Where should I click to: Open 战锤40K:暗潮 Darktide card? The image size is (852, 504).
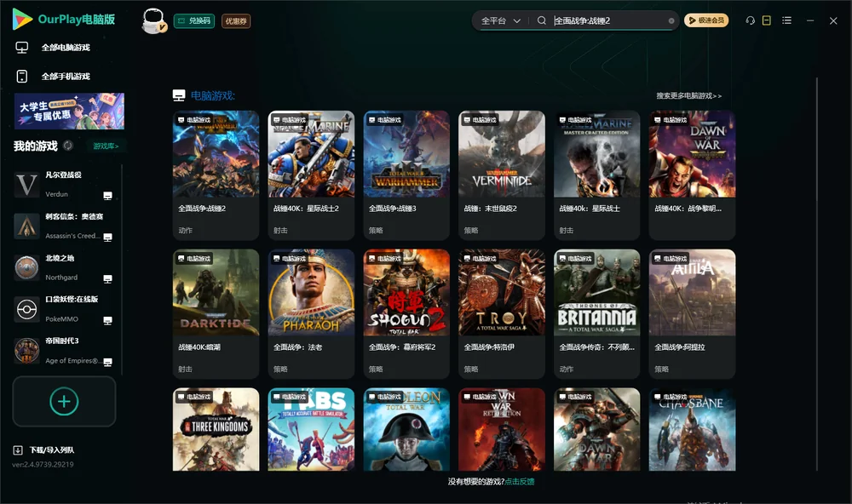click(x=216, y=313)
